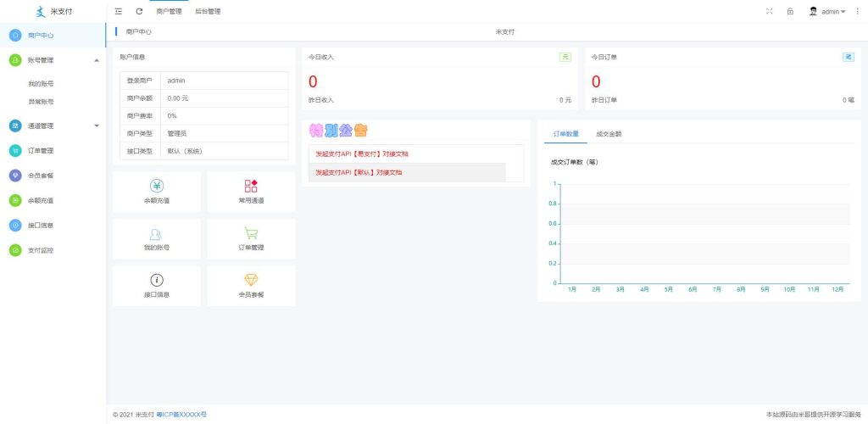Click the vertical more options dots

857,12
